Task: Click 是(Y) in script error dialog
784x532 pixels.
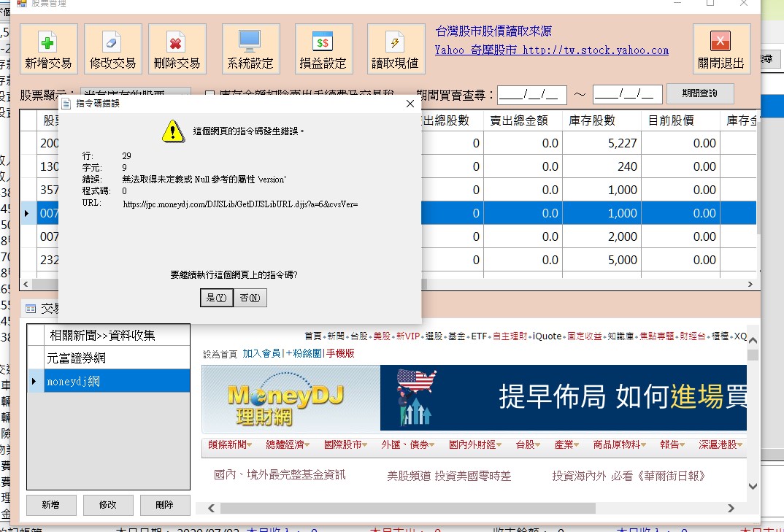Action: pos(217,298)
